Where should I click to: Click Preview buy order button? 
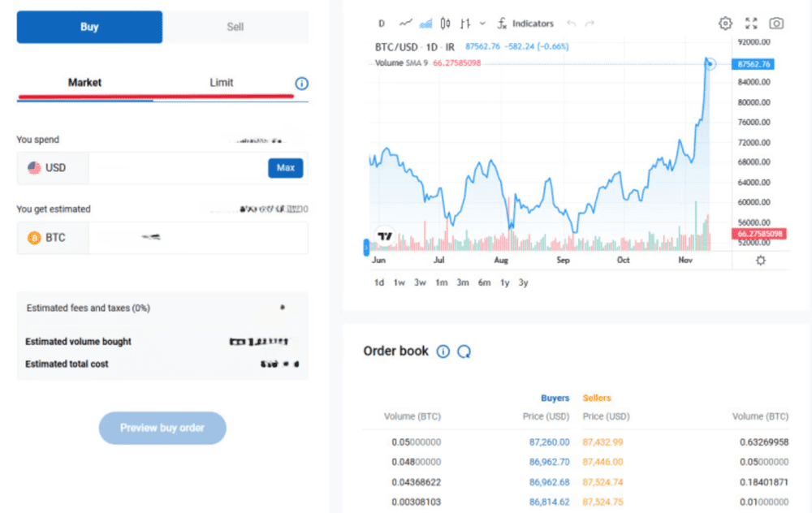pyautogui.click(x=162, y=428)
